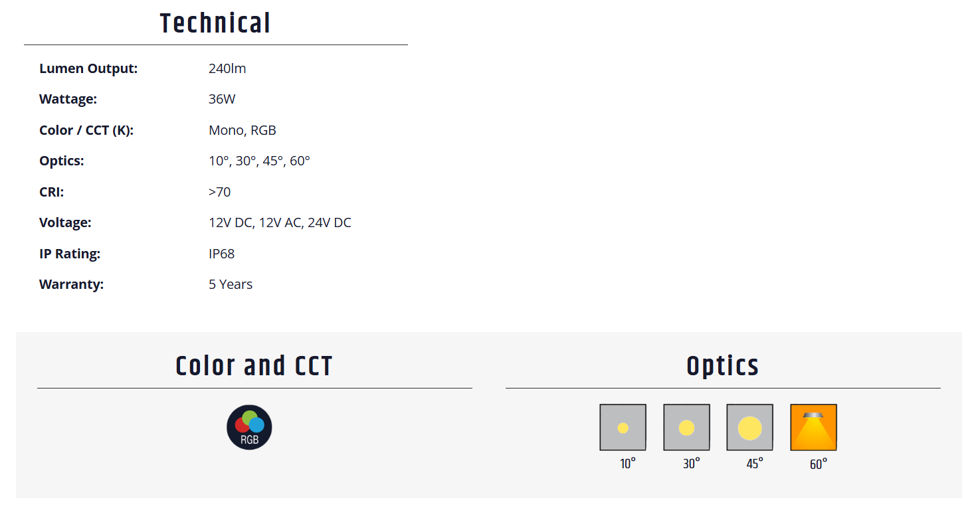Click the IP68 rating value
The image size is (980, 522).
coord(221,254)
